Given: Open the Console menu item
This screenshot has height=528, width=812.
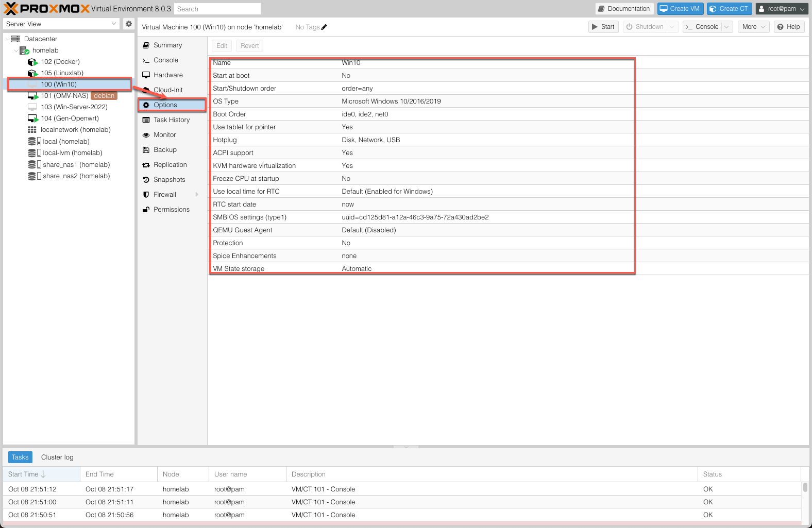Looking at the screenshot, I should (x=172, y=60).
